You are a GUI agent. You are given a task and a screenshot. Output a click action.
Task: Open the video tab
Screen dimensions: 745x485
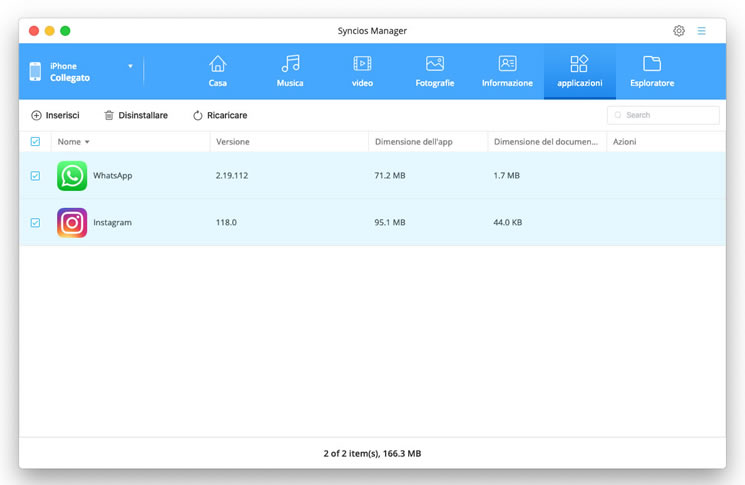[362, 71]
